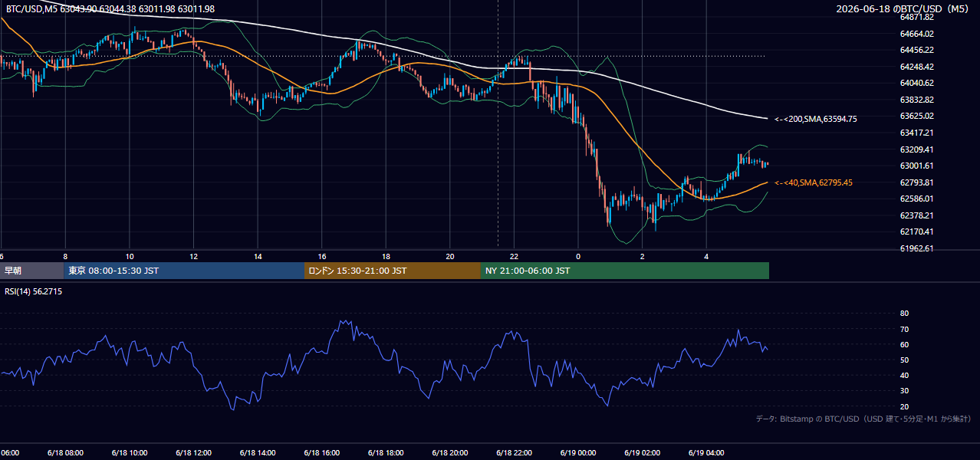Image resolution: width=980 pixels, height=460 pixels.
Task: Select the 東京 08:00-15:30 JST session bar
Action: click(184, 271)
